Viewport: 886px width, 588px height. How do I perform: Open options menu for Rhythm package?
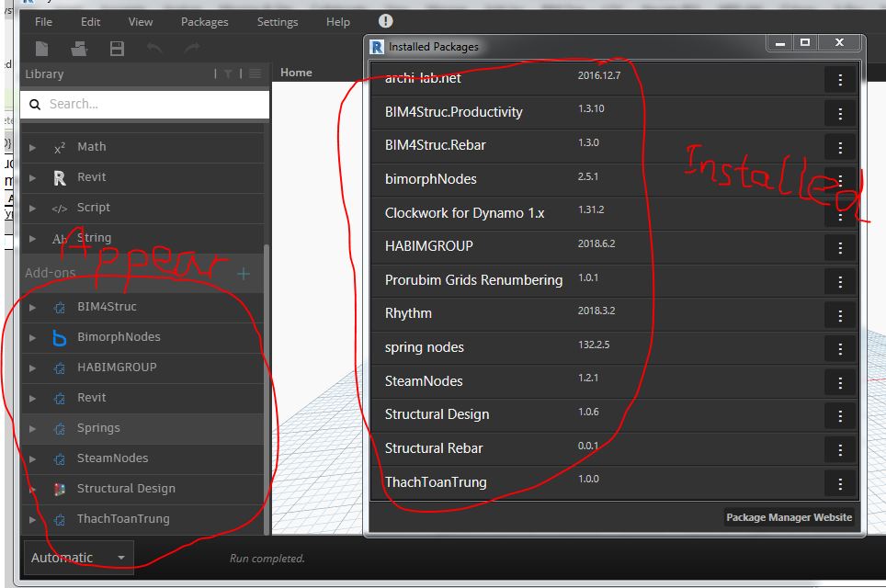tap(840, 315)
